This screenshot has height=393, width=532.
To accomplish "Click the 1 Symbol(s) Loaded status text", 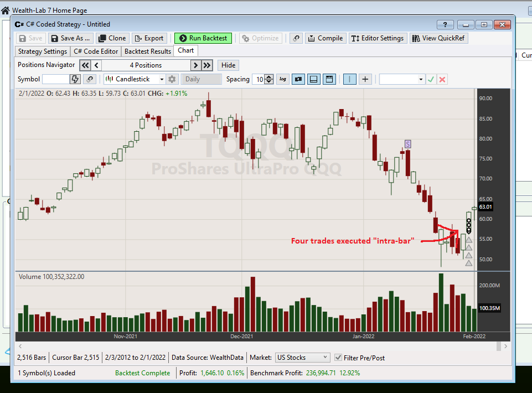I will pos(47,373).
